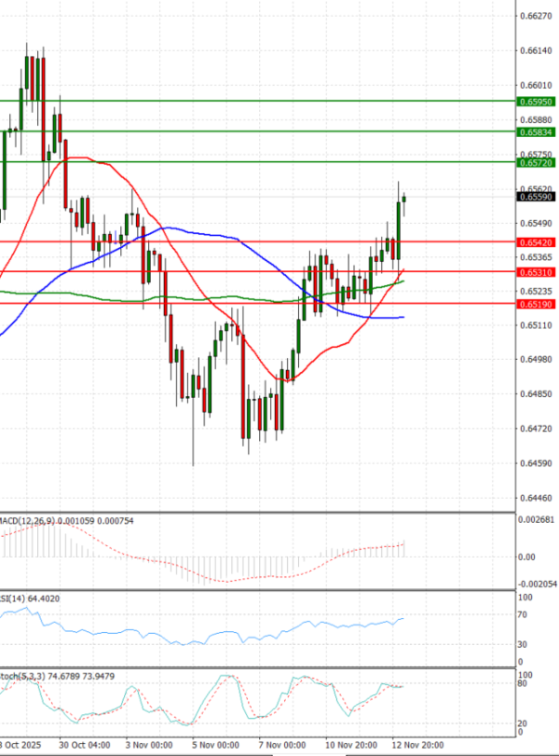Click the 30 Oct 04:00 time label
This screenshot has height=756, width=559.
tap(82, 747)
